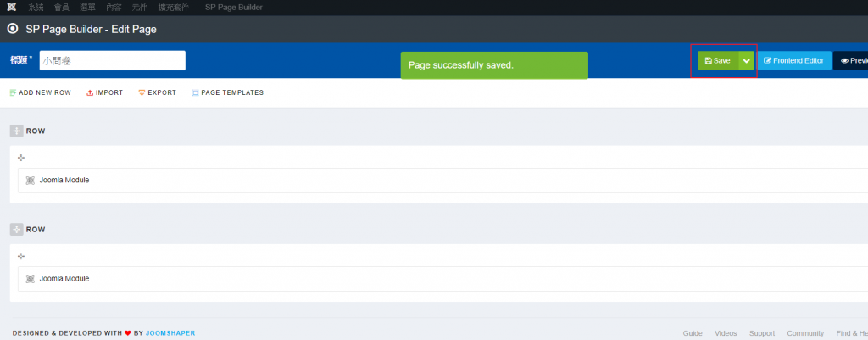Screen dimensions: 868x340
Task: Open the 系統 menu
Action: coord(36,7)
